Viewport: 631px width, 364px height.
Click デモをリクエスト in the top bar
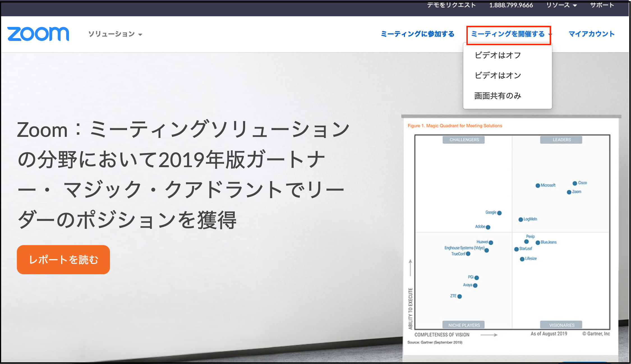point(451,5)
